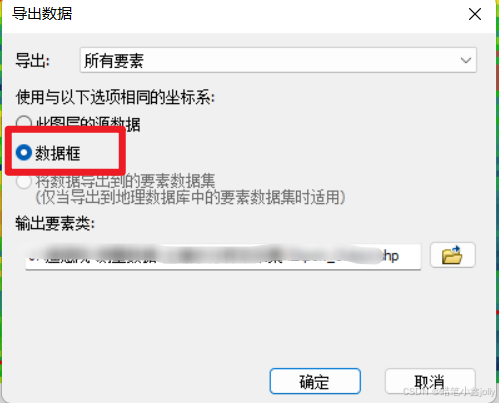499x403 pixels.
Task: Click the 输出要素类: label
Action: coord(55,223)
